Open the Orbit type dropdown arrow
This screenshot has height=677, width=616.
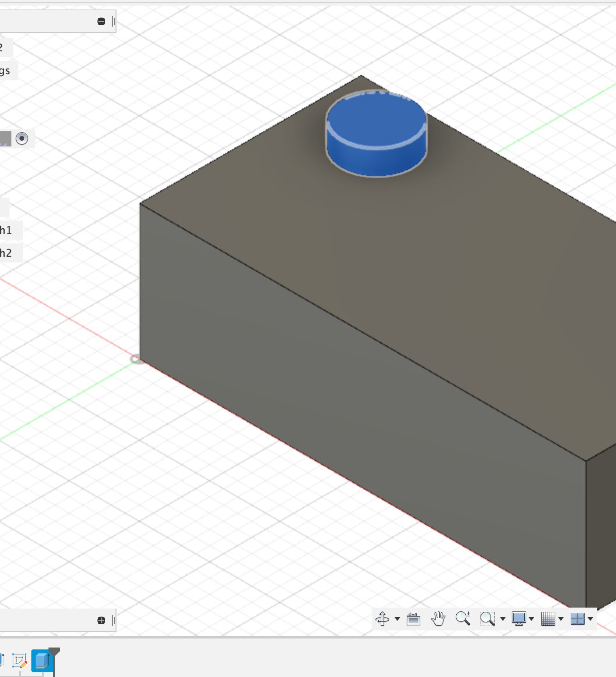pos(397,619)
